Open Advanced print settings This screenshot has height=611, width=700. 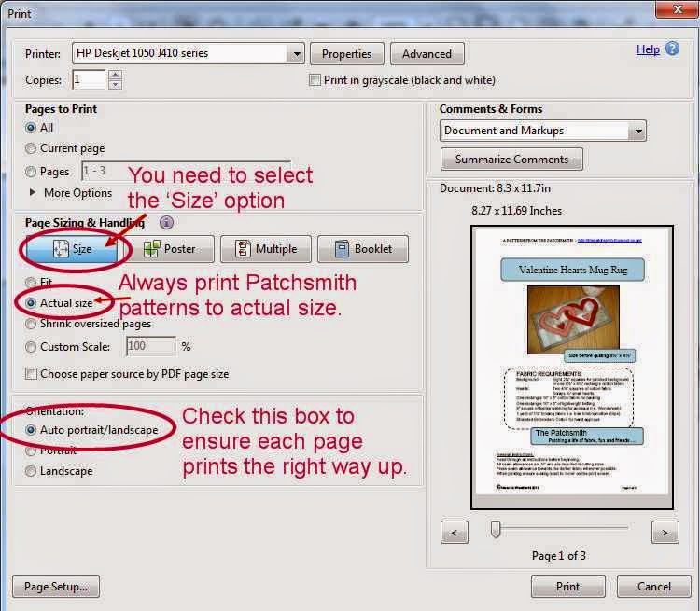[427, 54]
